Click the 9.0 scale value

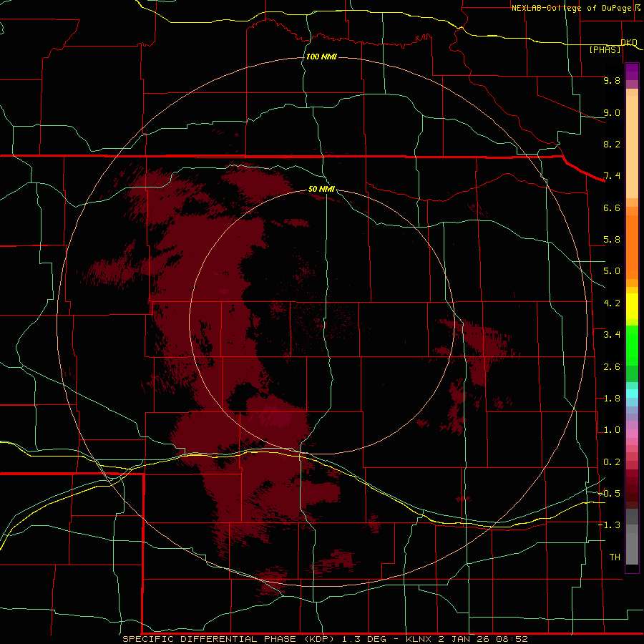[612, 112]
